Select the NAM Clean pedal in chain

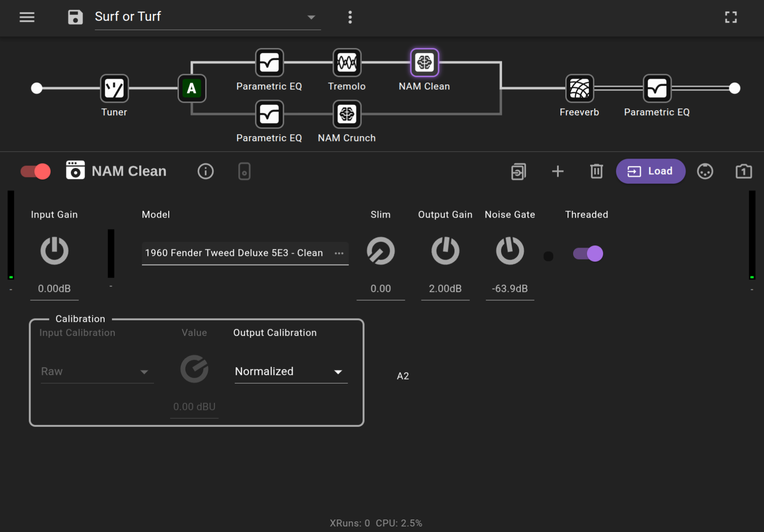click(424, 62)
